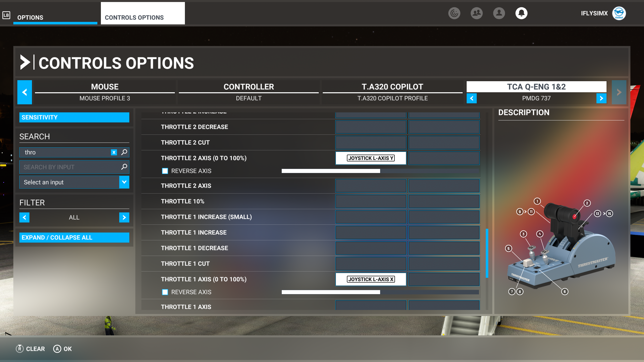
Task: Click the single user profile icon
Action: 499,13
